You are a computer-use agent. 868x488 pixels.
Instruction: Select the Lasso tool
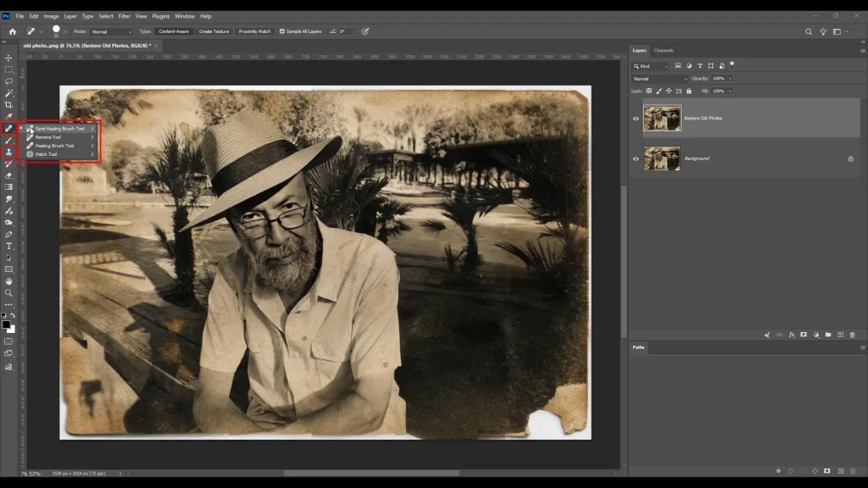(8, 81)
